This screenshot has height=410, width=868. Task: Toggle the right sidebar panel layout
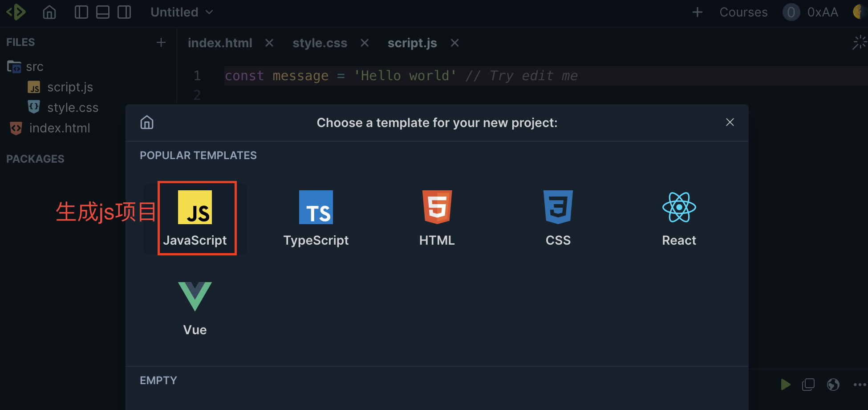[124, 12]
